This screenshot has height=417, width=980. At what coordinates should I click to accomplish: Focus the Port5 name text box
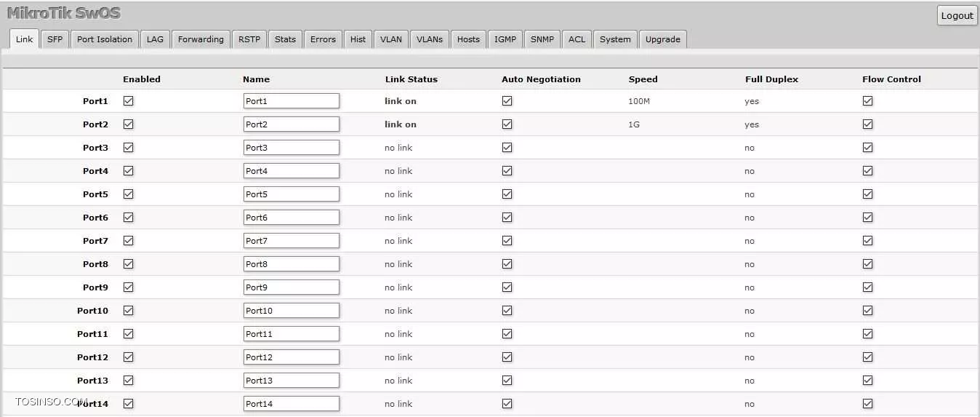(291, 194)
